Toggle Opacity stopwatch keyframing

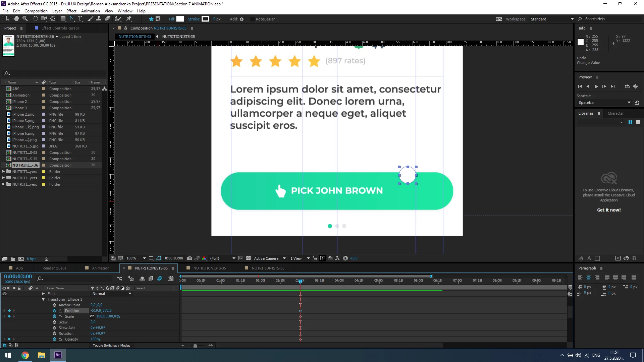[x=54, y=339]
